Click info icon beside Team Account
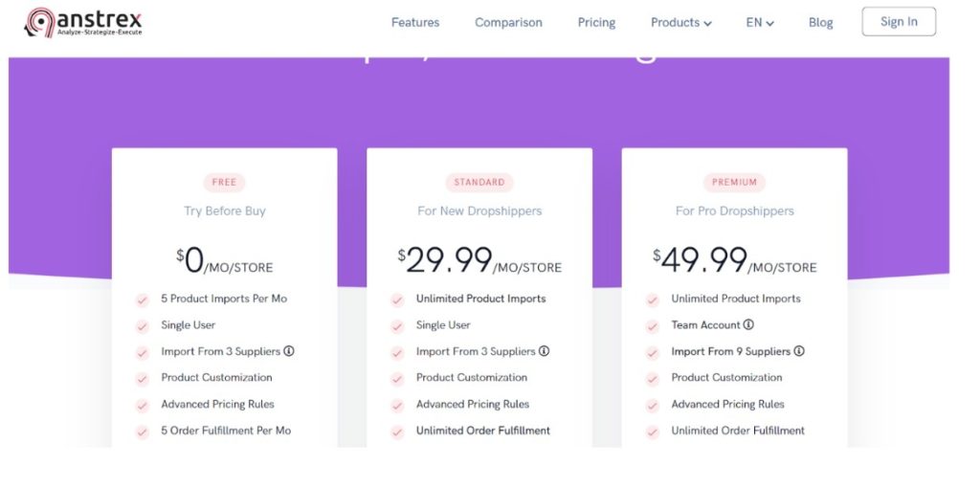 click(748, 325)
